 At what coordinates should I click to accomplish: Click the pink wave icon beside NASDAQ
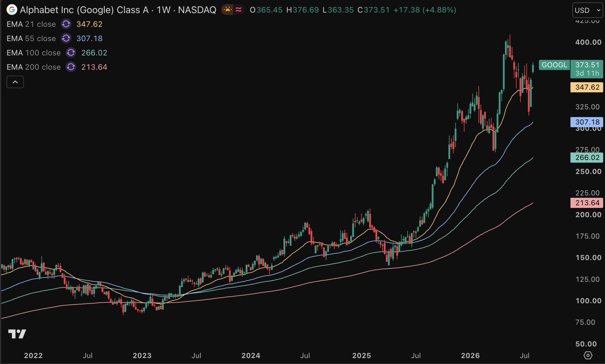[239, 10]
